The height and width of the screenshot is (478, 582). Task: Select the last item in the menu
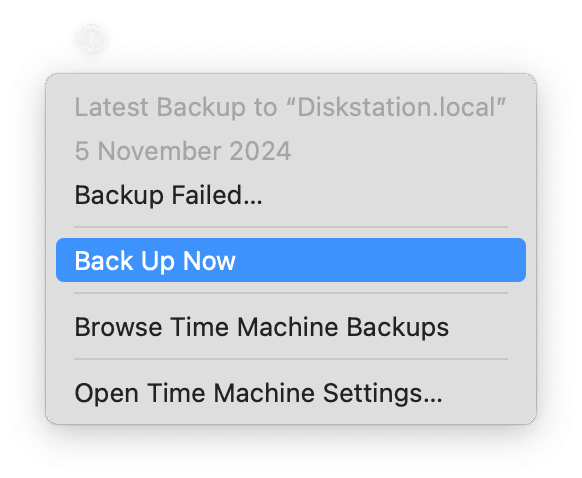(x=258, y=393)
